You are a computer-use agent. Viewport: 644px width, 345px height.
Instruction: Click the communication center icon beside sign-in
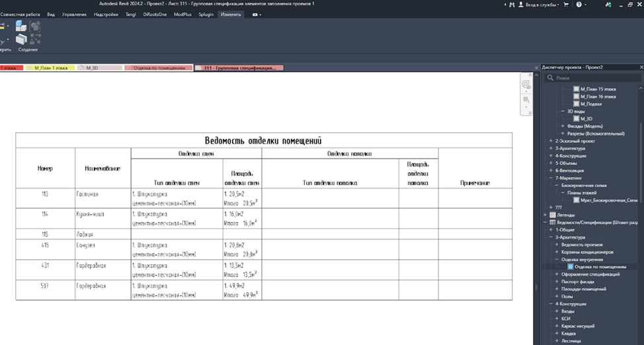tap(512, 5)
